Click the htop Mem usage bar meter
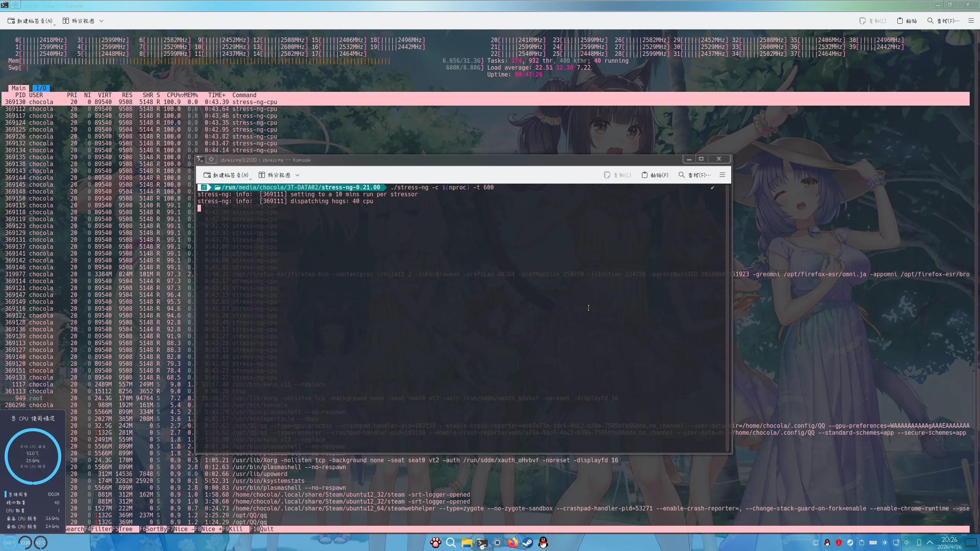 click(246, 61)
